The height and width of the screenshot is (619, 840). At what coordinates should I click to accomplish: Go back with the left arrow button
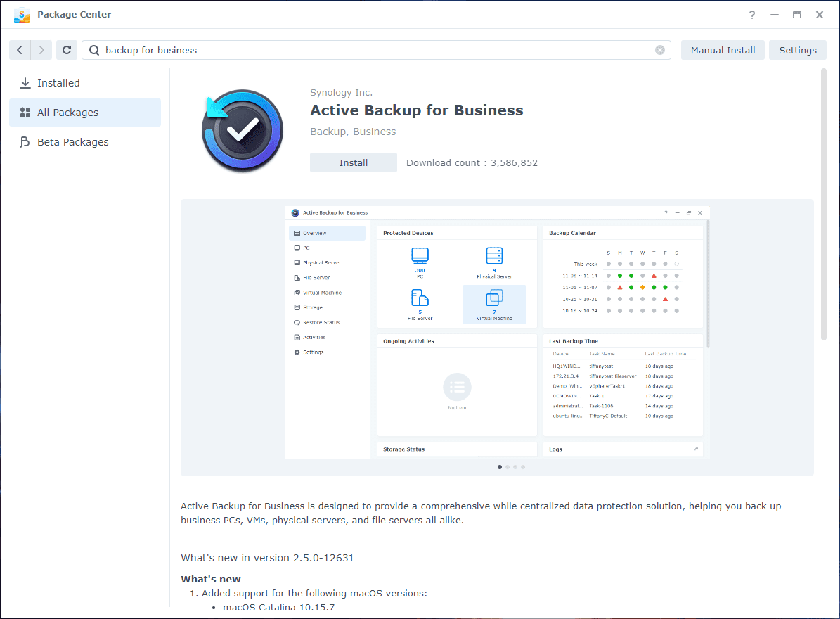pyautogui.click(x=20, y=50)
